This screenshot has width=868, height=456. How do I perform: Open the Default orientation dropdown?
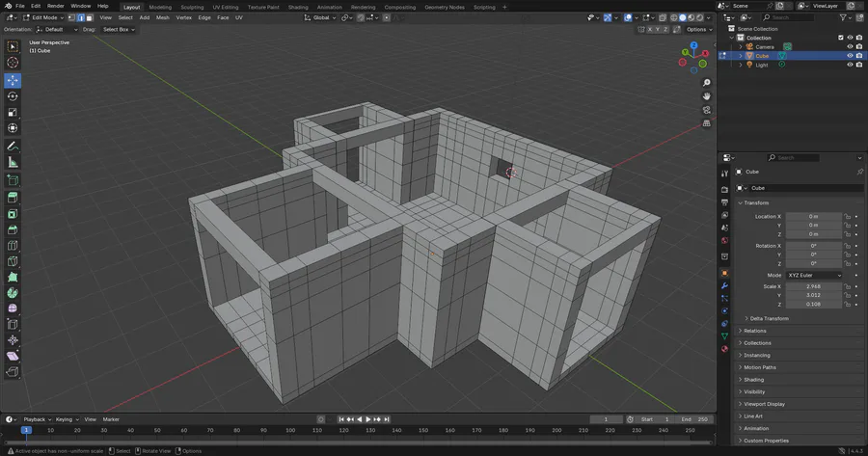point(57,29)
